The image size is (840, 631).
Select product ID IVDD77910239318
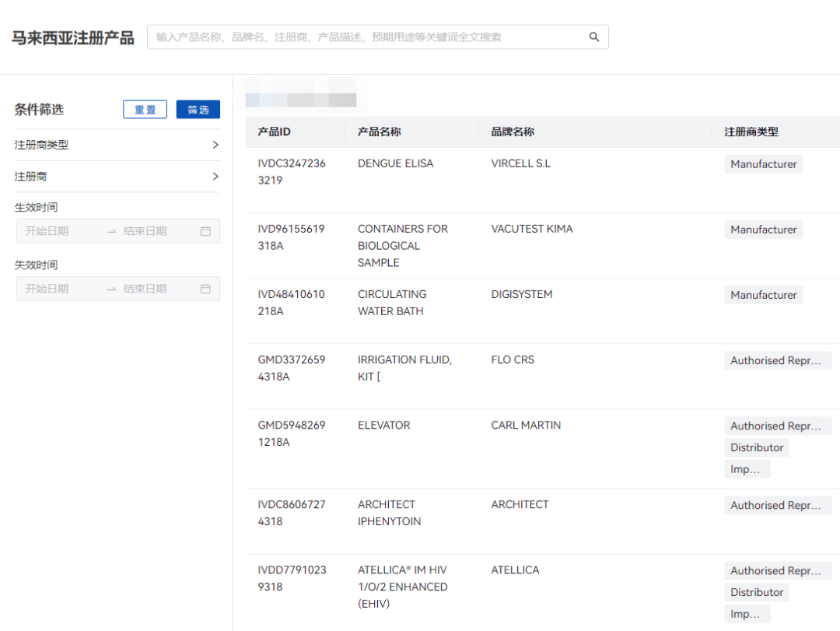point(292,578)
